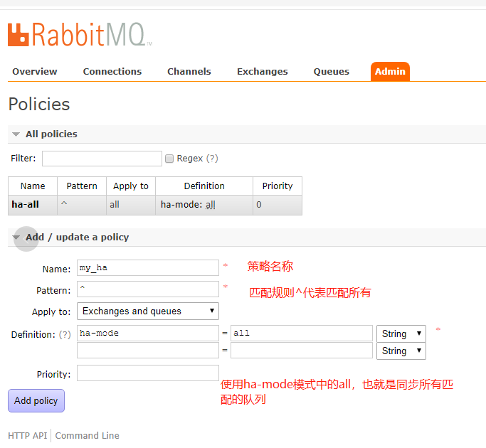The width and height of the screenshot is (486, 448).
Task: Click the RabbitMQ logo
Action: coord(80,34)
